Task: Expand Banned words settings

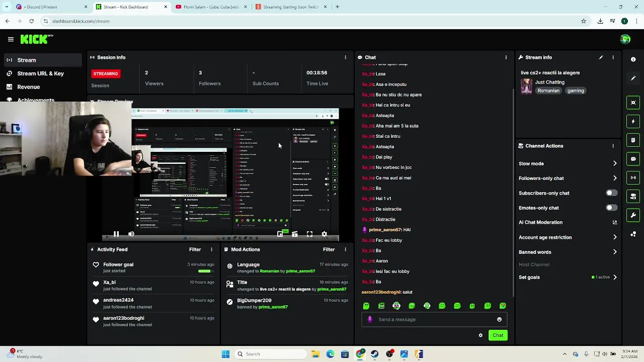Action: point(615,252)
